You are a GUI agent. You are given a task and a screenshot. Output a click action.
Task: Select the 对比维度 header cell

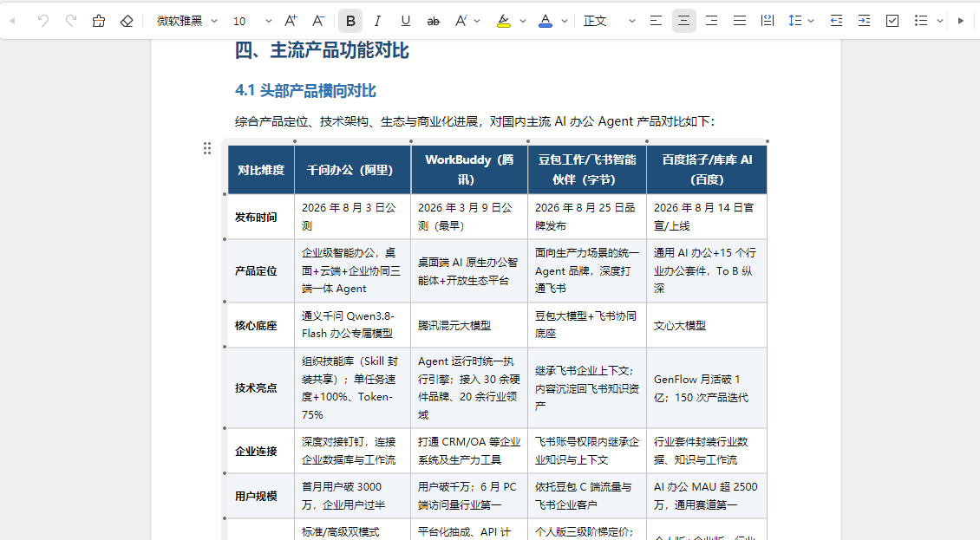pos(261,170)
